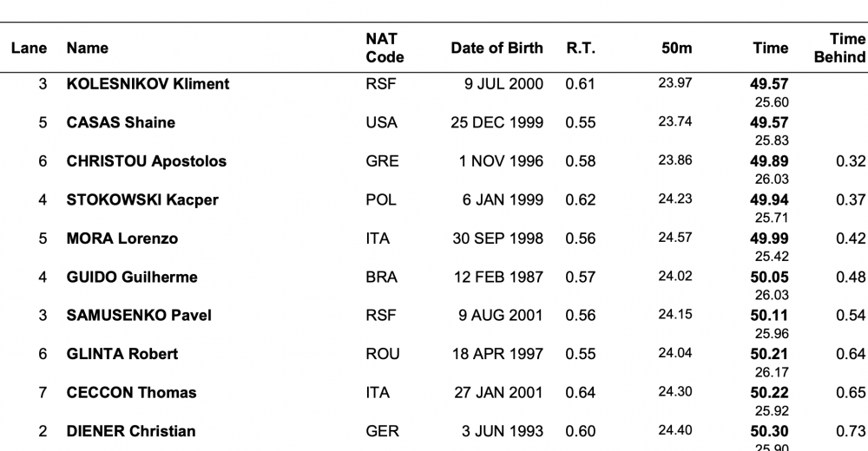Screen dimensions: 868x451
Task: Click GUIDO Guilherme name text
Action: pyautogui.click(x=132, y=278)
